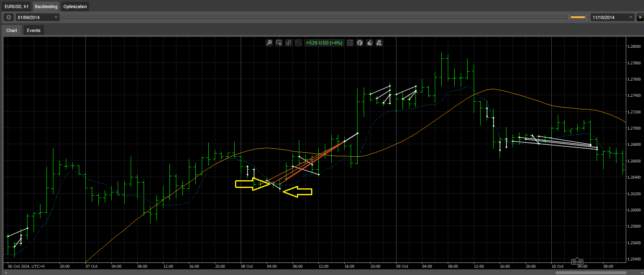This screenshot has width=644, height=275.
Task: Click the scrollbar left arrow under chart
Action: click(x=5, y=273)
